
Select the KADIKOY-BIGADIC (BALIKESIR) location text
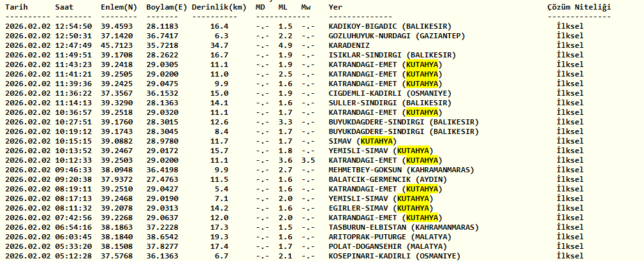[x=390, y=26]
